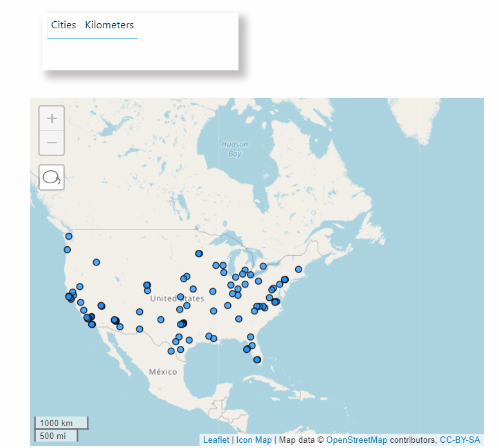The height and width of the screenshot is (448, 499).
Task: Select the southernmost Texas marker near Mexico
Action: tap(171, 351)
